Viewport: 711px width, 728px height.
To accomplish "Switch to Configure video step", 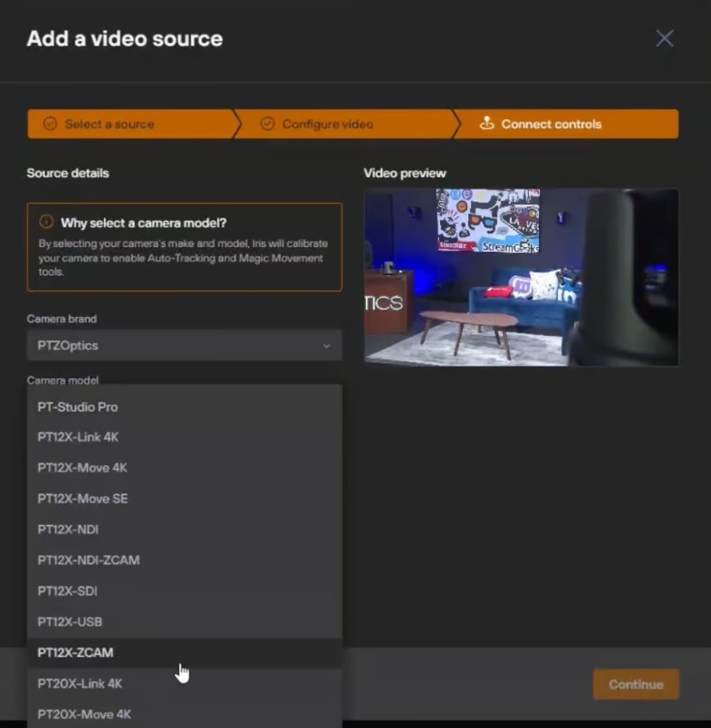I will point(327,124).
